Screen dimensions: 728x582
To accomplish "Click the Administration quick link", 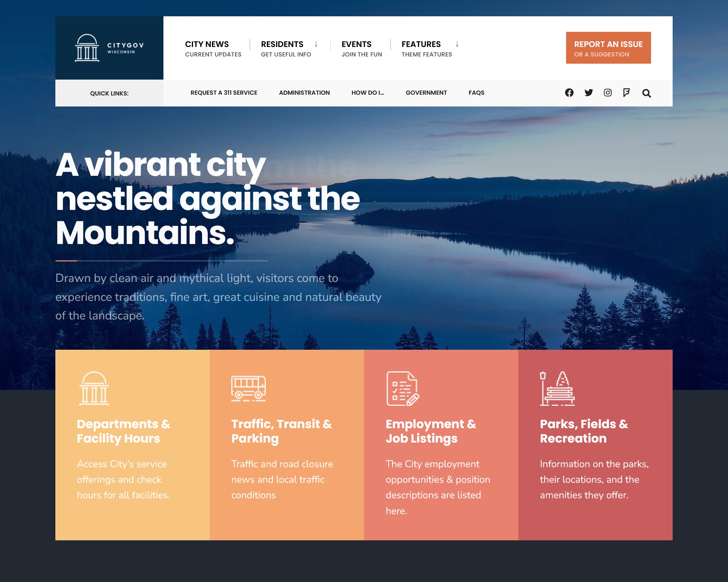I will 304,93.
